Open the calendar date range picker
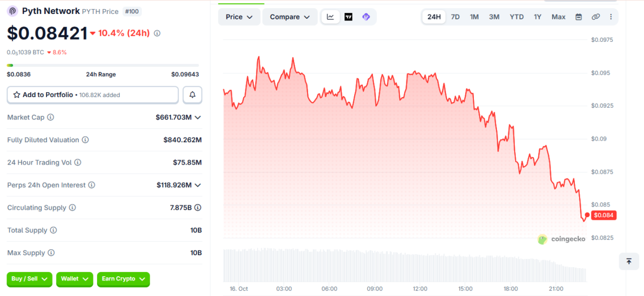The width and height of the screenshot is (644, 296). pyautogui.click(x=579, y=17)
